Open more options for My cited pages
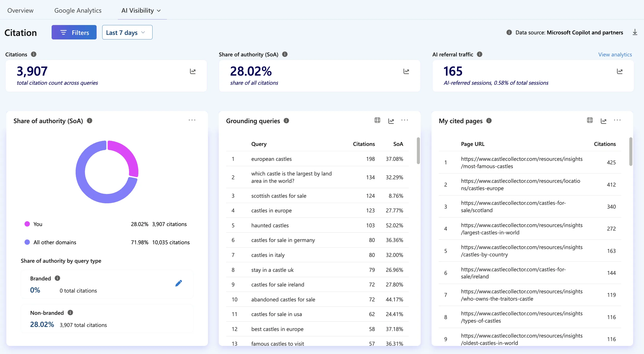The width and height of the screenshot is (644, 354). point(617,120)
